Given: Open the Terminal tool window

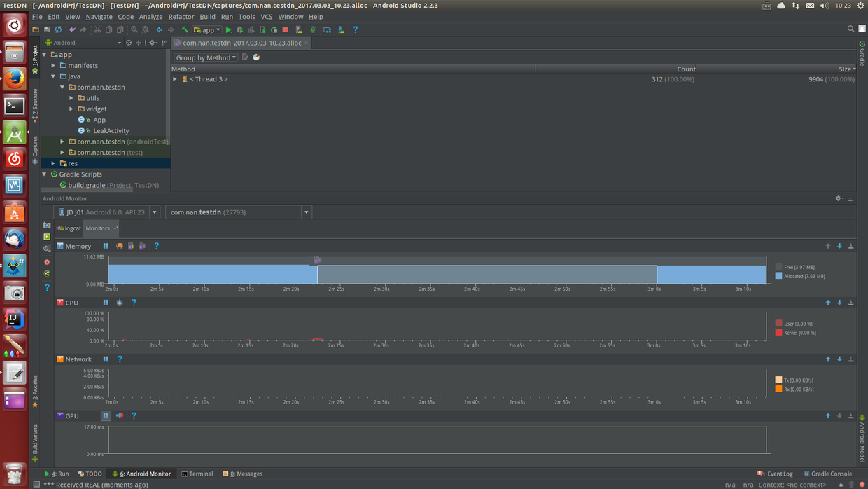Looking at the screenshot, I should [x=197, y=474].
